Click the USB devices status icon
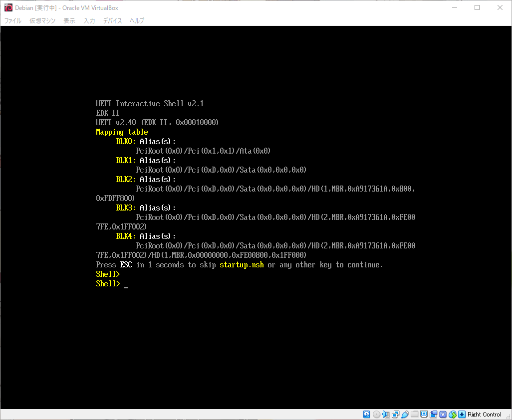512x420 pixels. click(x=405, y=414)
